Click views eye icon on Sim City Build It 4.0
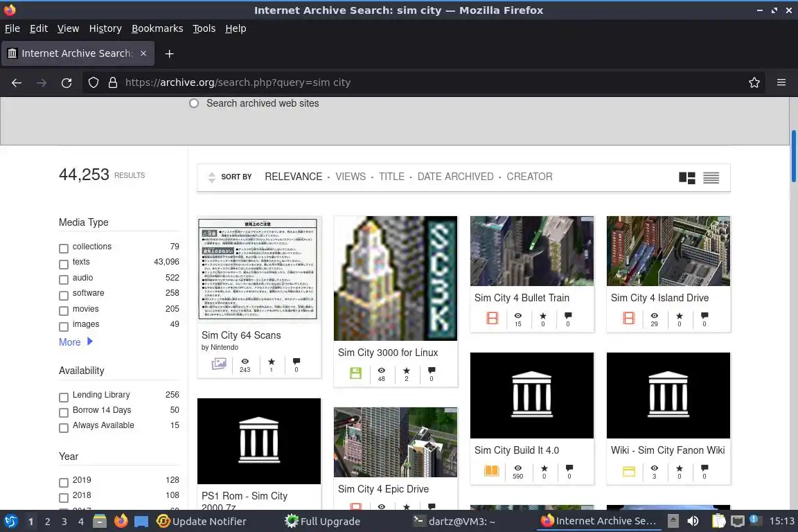The width and height of the screenshot is (798, 532). coord(518,468)
